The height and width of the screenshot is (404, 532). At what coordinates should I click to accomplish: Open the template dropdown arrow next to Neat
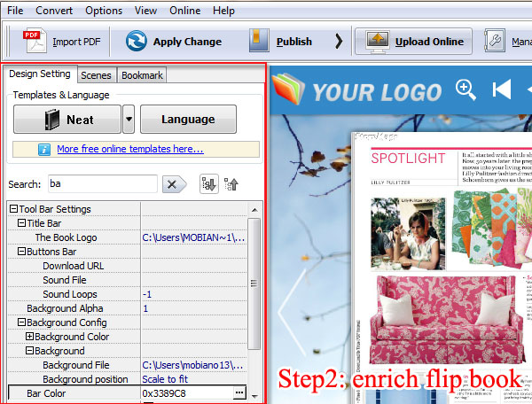(129, 119)
